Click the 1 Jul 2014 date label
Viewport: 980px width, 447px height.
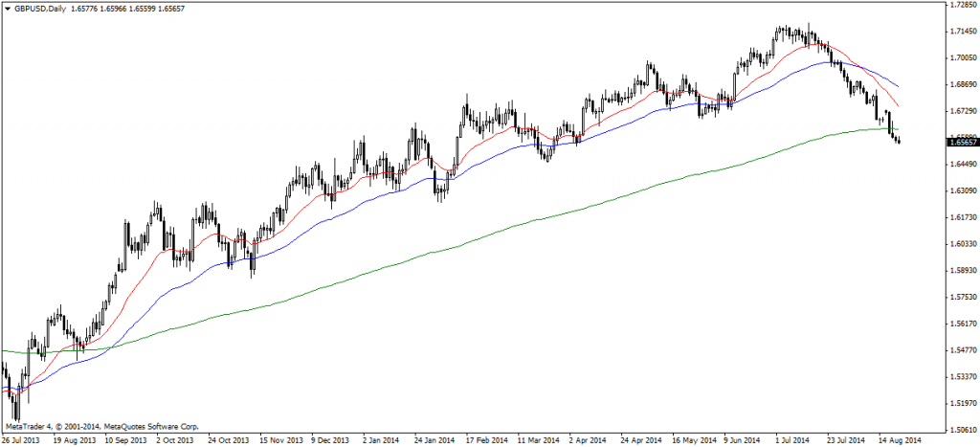[794, 439]
